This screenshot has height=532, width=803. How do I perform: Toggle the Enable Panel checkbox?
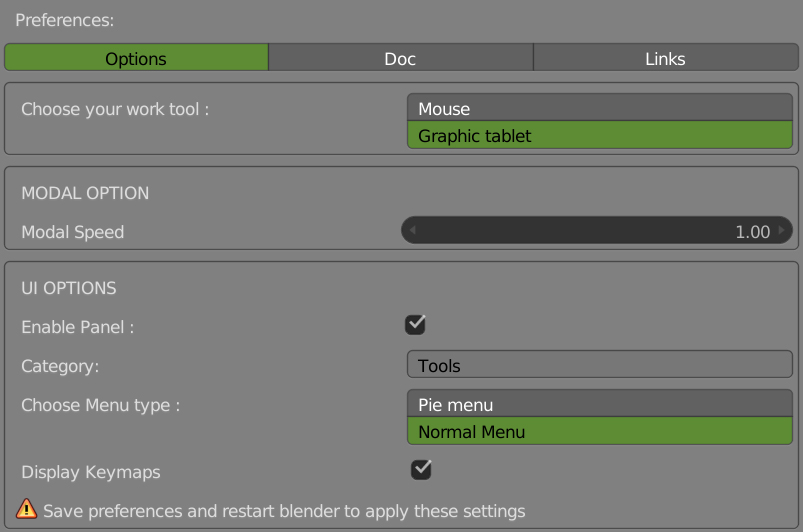415,325
